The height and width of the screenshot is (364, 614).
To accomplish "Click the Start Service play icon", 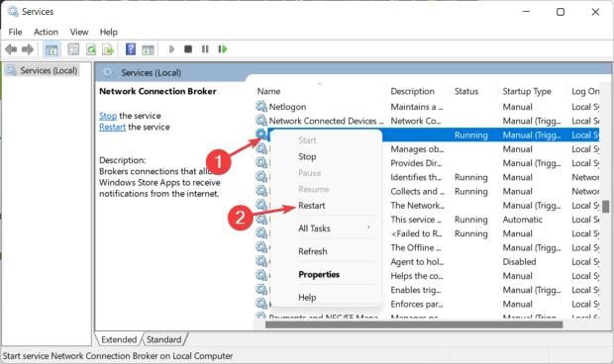I will [x=171, y=49].
